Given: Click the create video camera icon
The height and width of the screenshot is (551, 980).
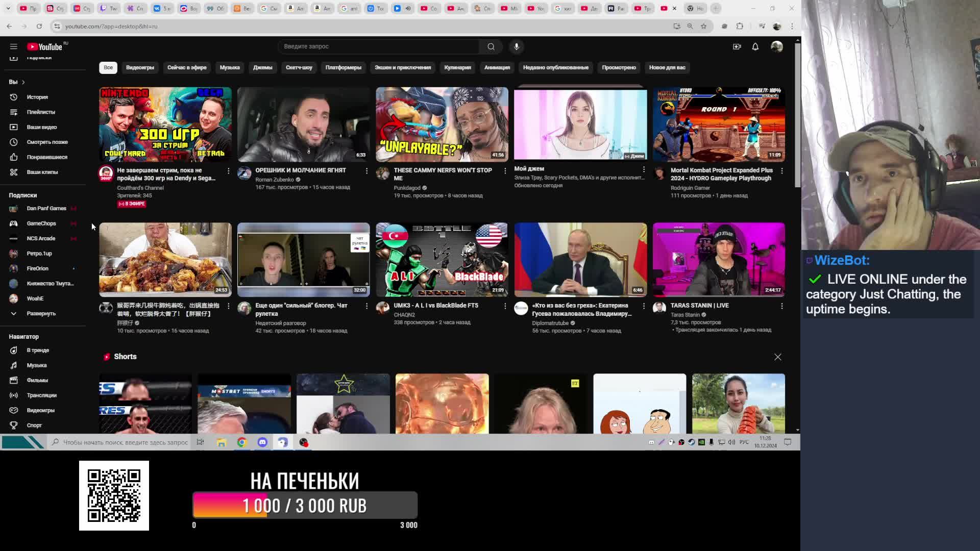Looking at the screenshot, I should point(737,46).
